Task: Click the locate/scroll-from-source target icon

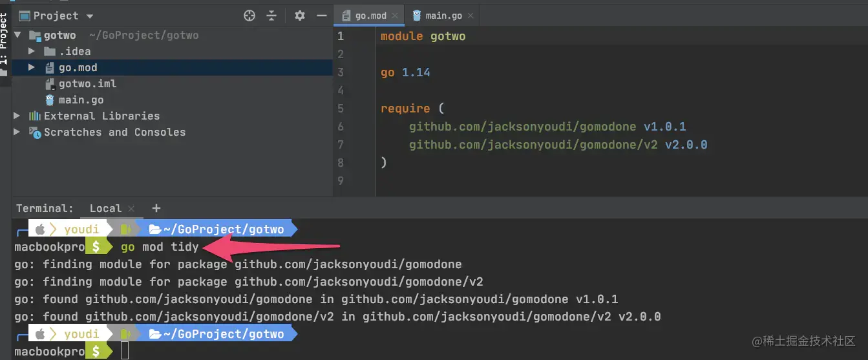Action: tap(249, 16)
